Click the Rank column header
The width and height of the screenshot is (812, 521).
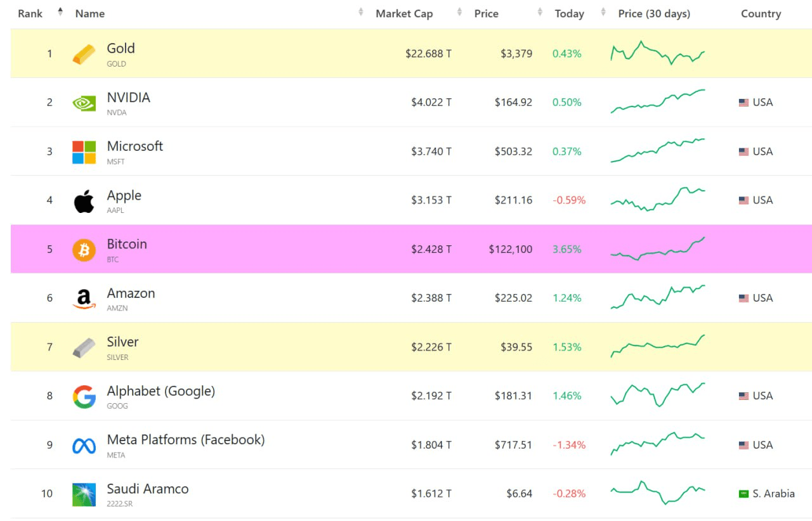point(30,13)
